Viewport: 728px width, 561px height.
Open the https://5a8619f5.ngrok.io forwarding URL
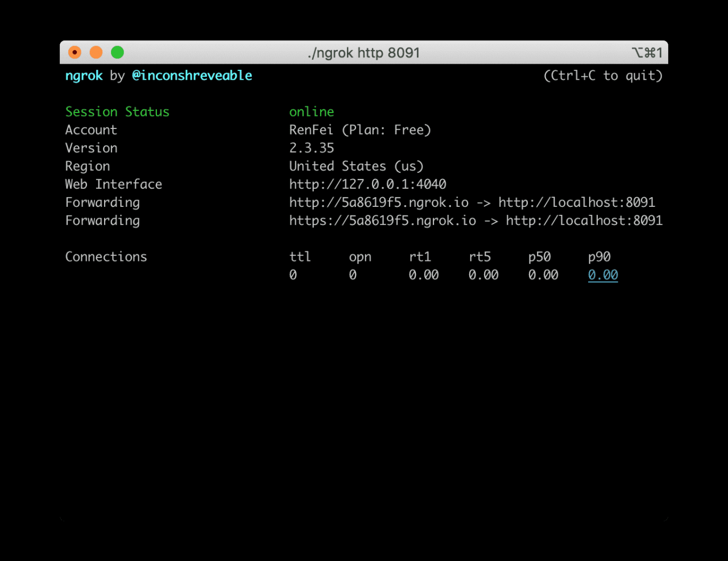382,221
